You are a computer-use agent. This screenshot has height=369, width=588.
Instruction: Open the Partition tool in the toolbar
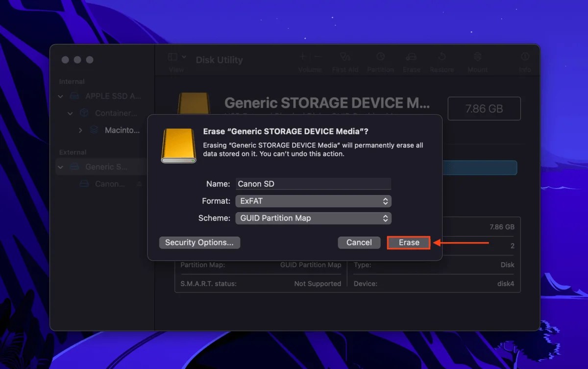click(x=380, y=61)
